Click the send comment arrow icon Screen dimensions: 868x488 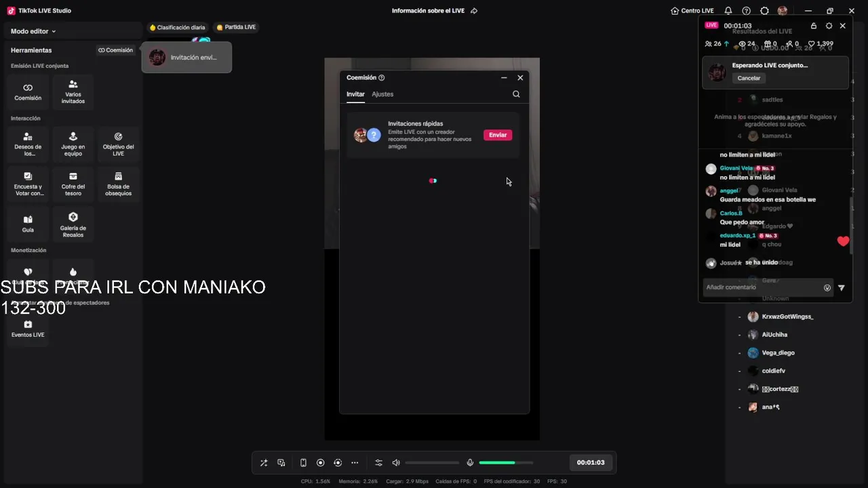pyautogui.click(x=842, y=288)
